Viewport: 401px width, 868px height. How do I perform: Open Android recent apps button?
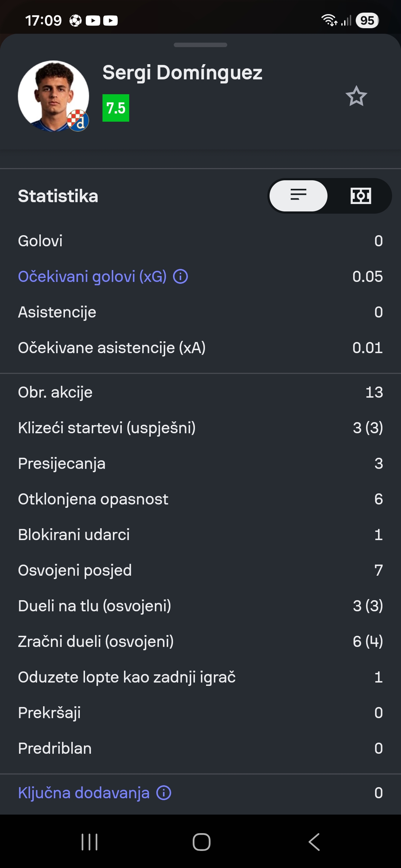(x=89, y=842)
